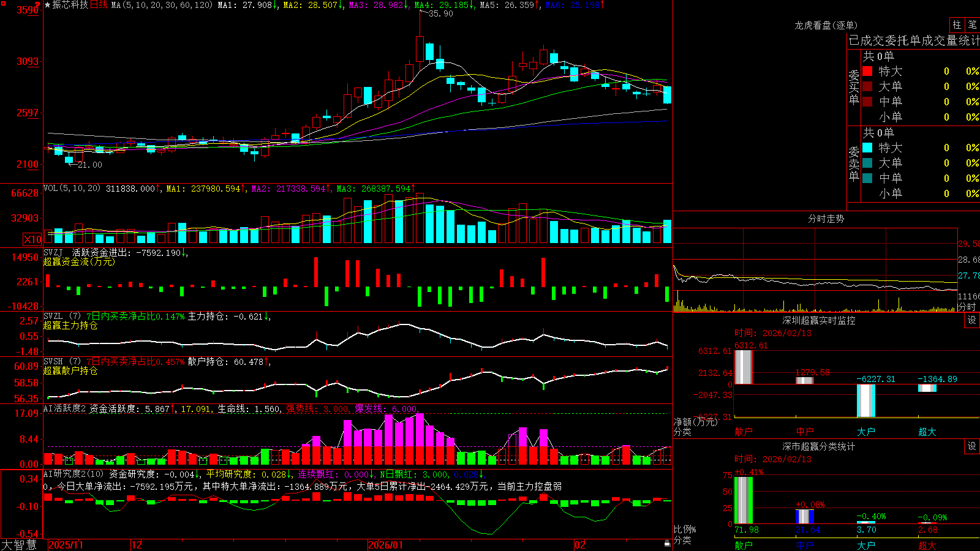This screenshot has height=551, width=980.
Task: Click the 分时走势 panel header
Action: (x=826, y=219)
